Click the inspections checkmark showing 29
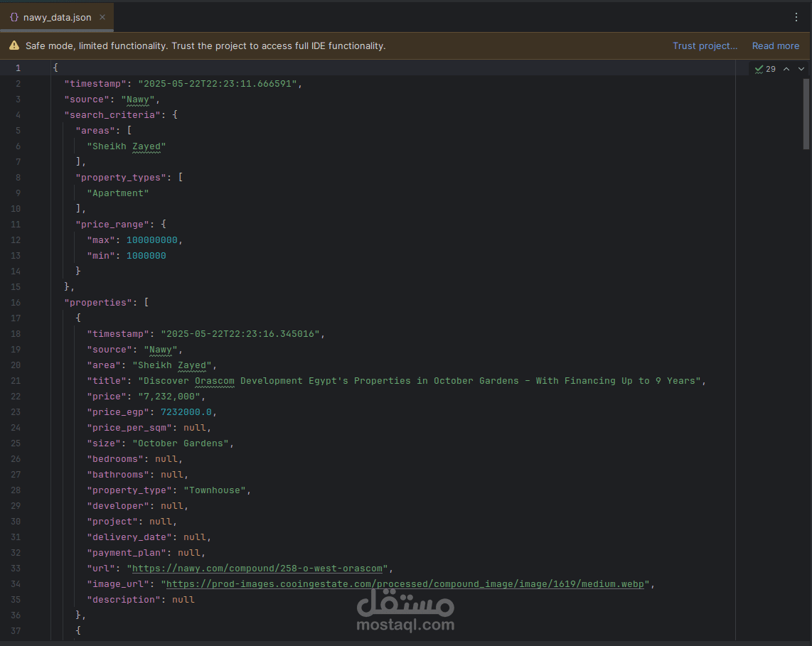The width and height of the screenshot is (812, 646). (765, 69)
